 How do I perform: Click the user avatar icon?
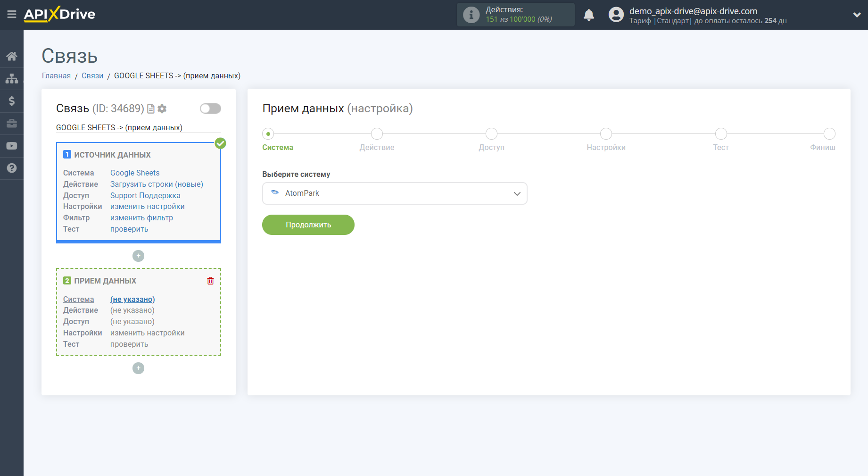[x=616, y=15]
